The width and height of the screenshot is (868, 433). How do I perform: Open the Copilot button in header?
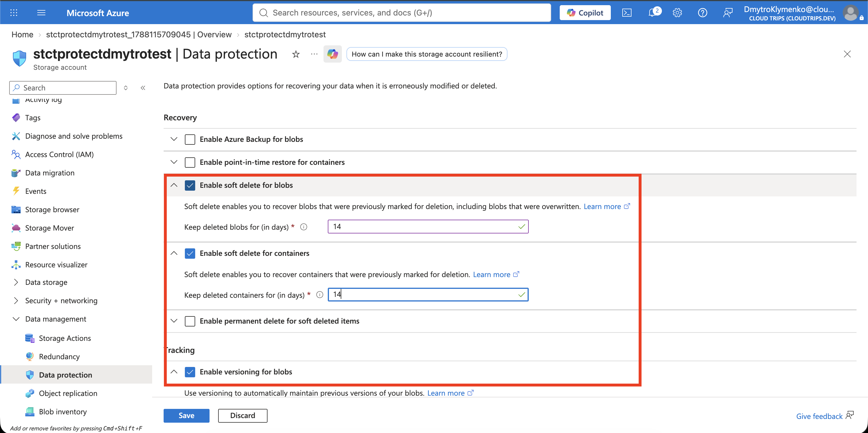click(x=585, y=13)
